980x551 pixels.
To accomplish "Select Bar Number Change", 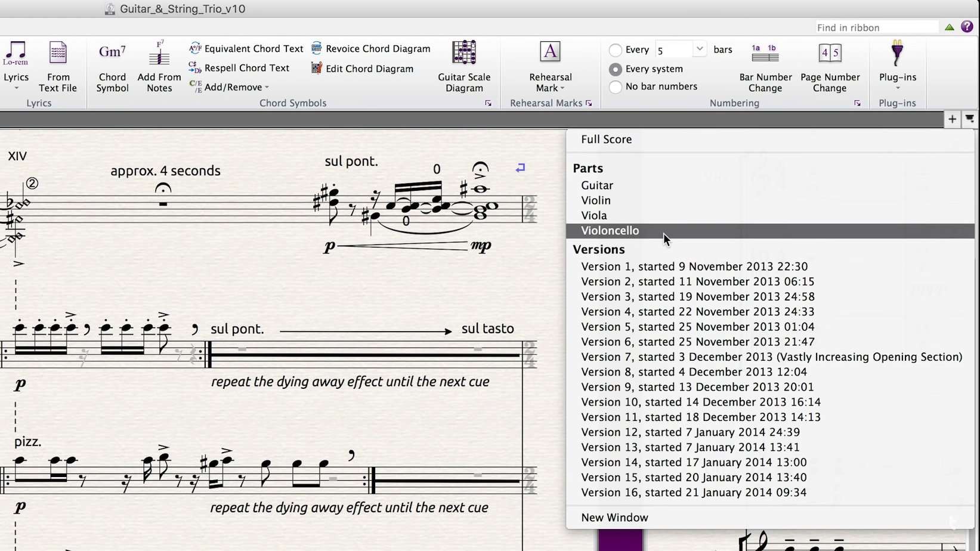I will point(765,69).
